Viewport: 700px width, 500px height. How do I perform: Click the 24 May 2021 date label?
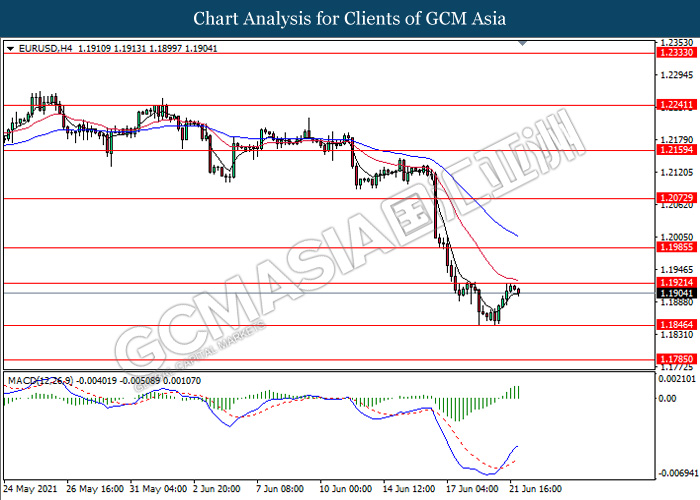pos(30,489)
